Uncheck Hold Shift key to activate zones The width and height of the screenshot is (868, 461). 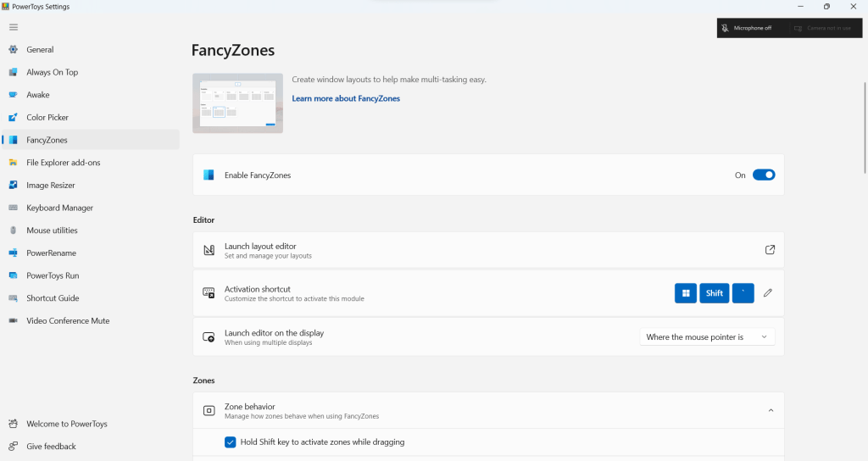point(231,442)
